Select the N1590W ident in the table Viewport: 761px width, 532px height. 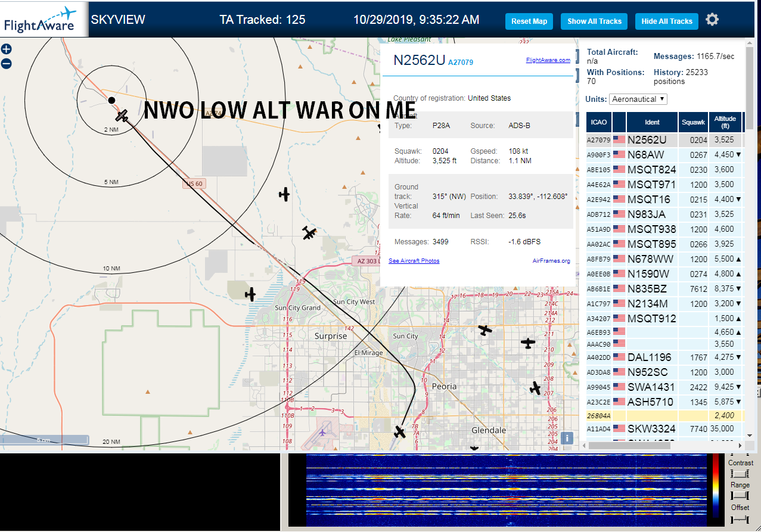[648, 274]
